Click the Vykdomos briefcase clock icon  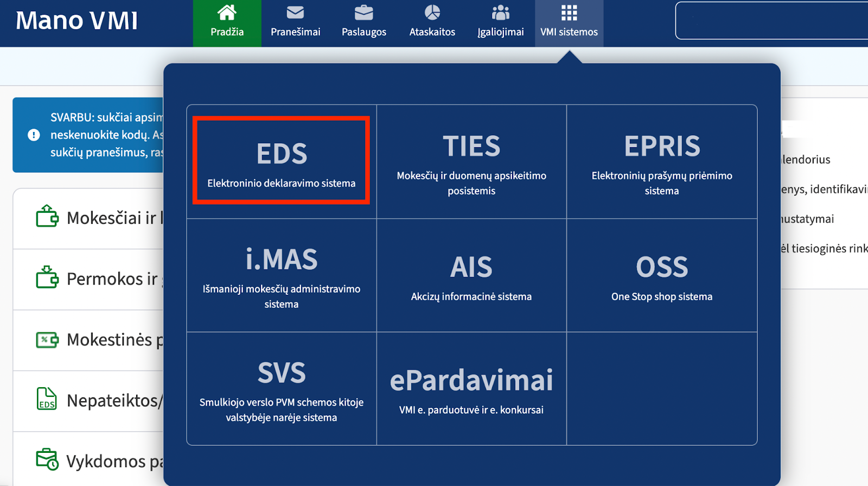pyautogui.click(x=47, y=459)
